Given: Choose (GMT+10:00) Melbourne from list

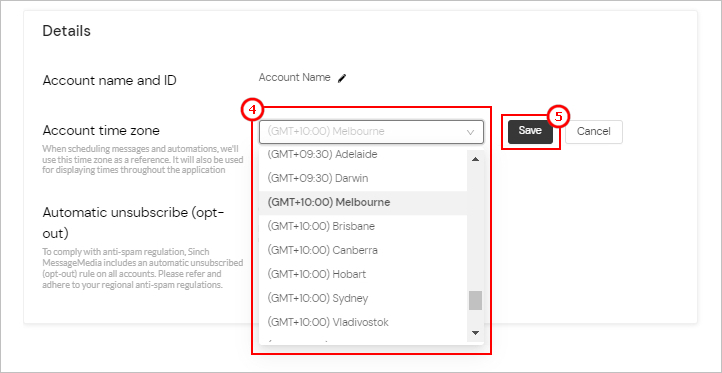Looking at the screenshot, I should click(x=363, y=203).
